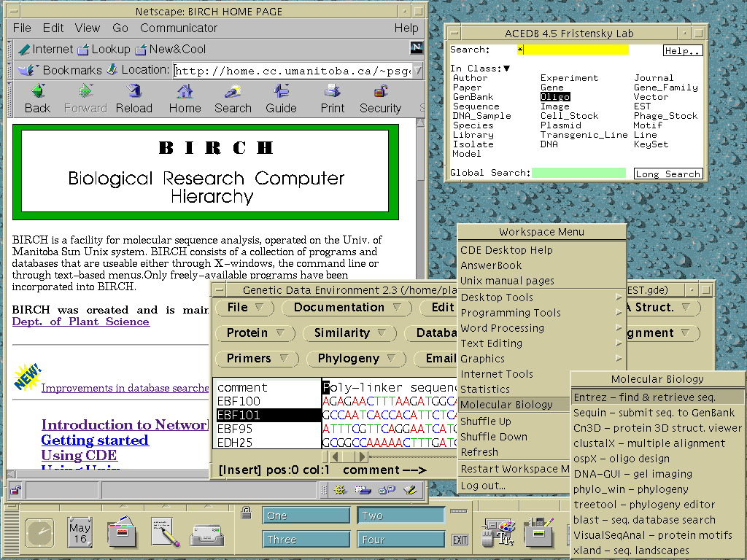This screenshot has width=747, height=560.
Task: Open the Communicator menu
Action: pyautogui.click(x=179, y=28)
